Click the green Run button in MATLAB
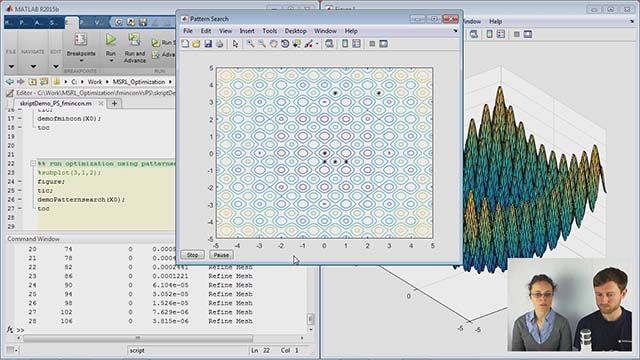Screen dimensions: 640x360 (111, 40)
